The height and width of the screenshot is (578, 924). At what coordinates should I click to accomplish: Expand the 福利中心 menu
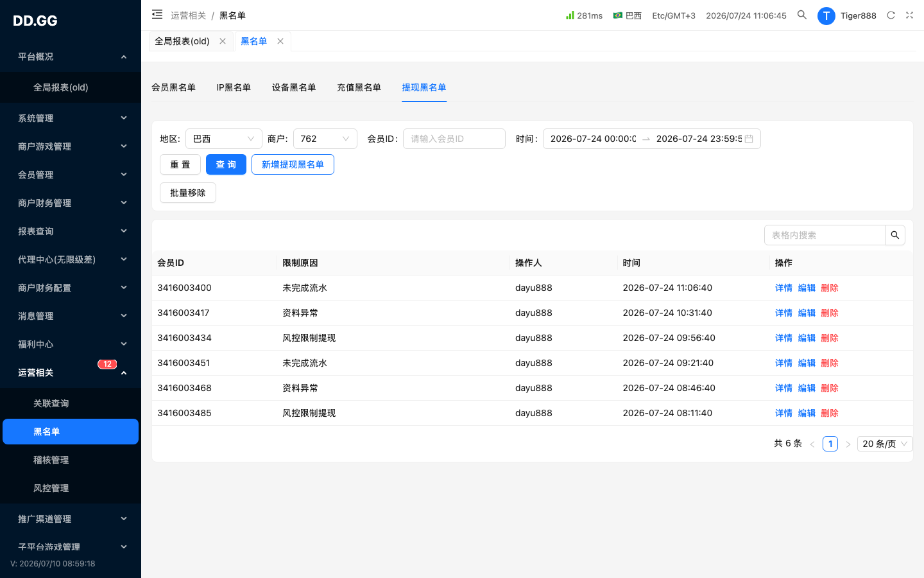pos(71,344)
